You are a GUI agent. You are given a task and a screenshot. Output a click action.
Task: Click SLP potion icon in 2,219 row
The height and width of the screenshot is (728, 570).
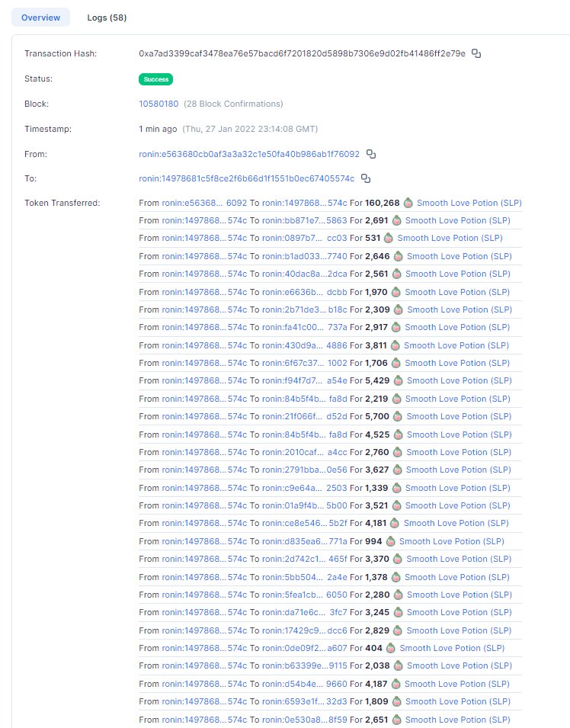pyautogui.click(x=396, y=399)
